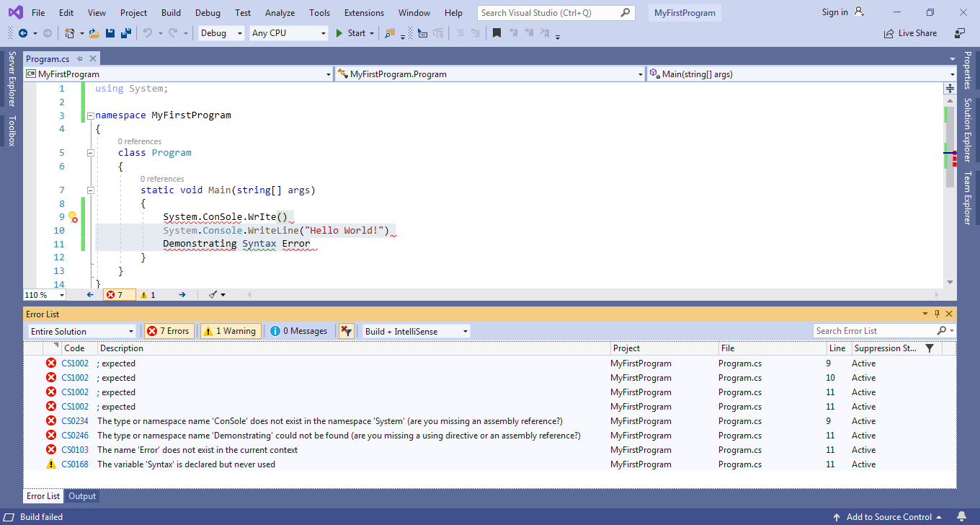Image resolution: width=980 pixels, height=525 pixels.
Task: Click the Open File folder icon
Action: pos(95,33)
